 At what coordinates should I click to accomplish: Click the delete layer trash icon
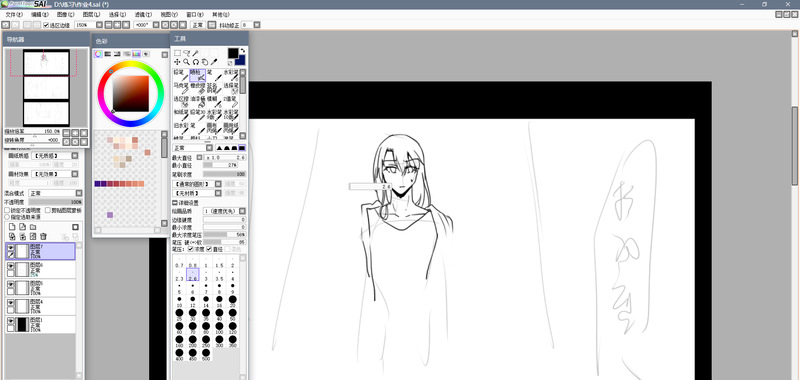(x=43, y=236)
